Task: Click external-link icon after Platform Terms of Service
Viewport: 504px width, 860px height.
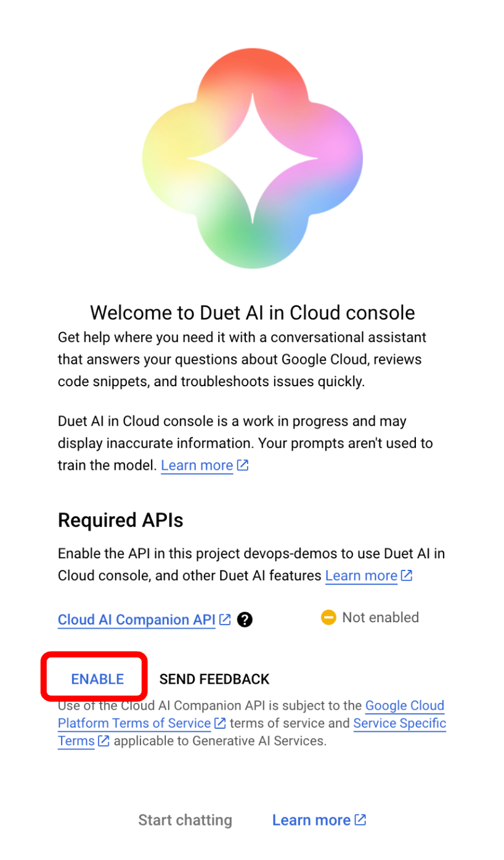Action: coord(220,723)
